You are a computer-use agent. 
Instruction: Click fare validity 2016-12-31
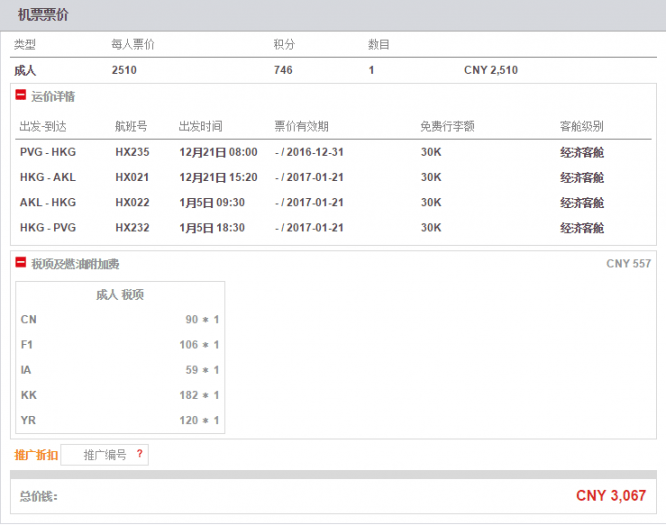[x=315, y=152]
